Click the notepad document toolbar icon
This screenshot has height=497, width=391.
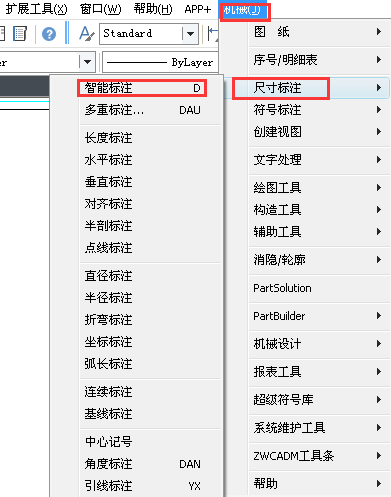[x=20, y=34]
